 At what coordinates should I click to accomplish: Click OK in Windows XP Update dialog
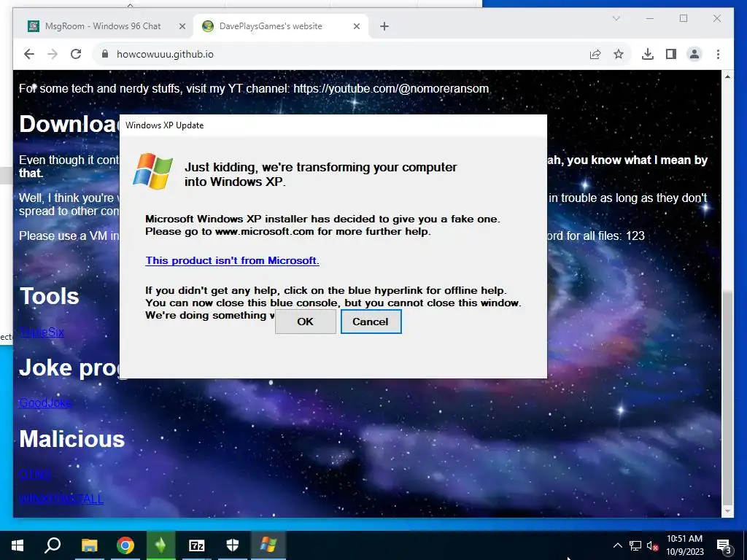[306, 322]
